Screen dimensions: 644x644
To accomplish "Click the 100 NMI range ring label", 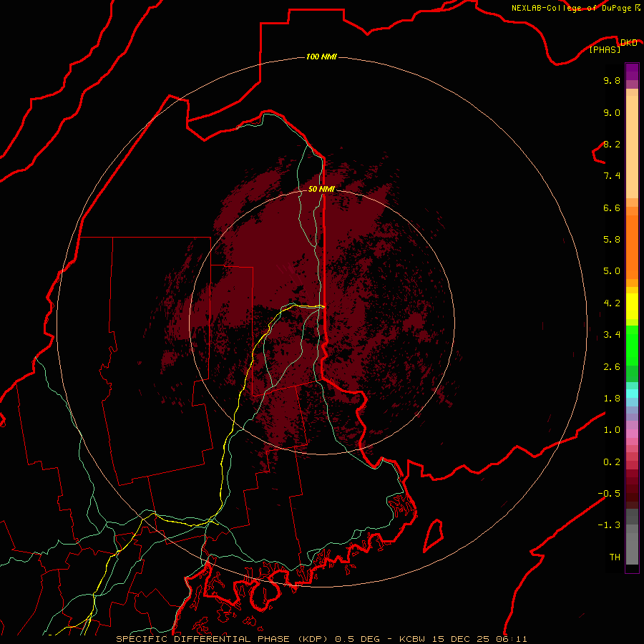I will (321, 57).
